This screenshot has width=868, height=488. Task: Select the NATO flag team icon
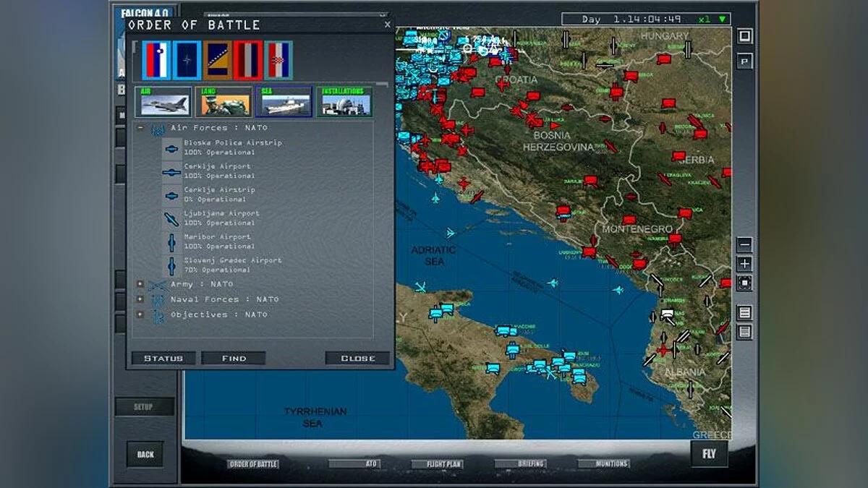click(x=187, y=59)
